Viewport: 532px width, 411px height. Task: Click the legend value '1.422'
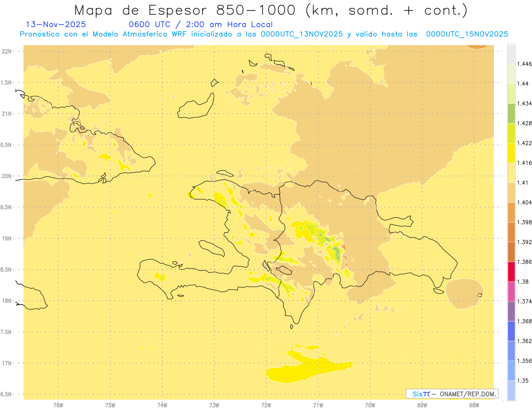tap(524, 143)
